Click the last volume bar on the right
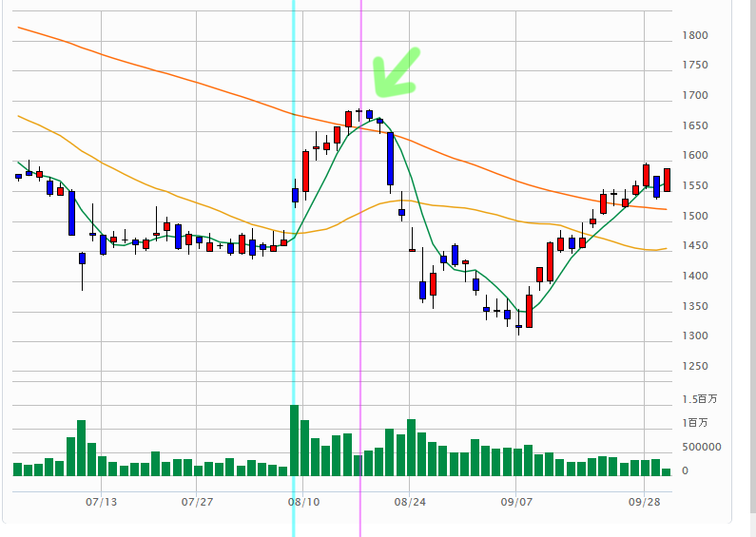Viewport: 756px width, 537px height. click(666, 471)
